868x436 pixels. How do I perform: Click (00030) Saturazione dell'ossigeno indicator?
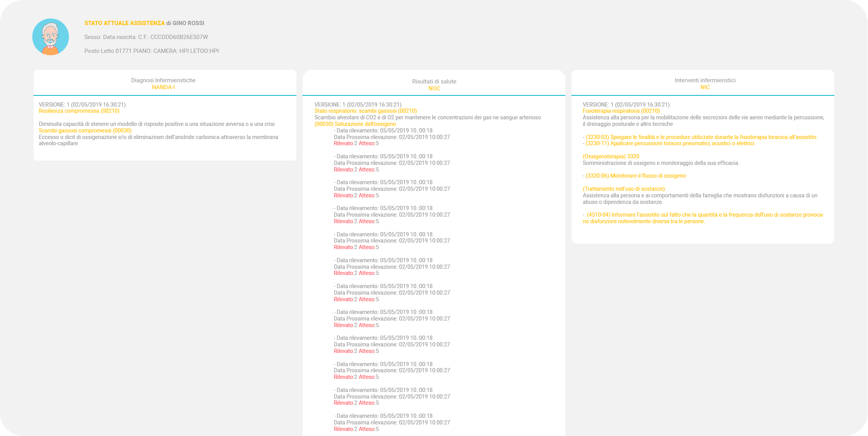coord(355,124)
